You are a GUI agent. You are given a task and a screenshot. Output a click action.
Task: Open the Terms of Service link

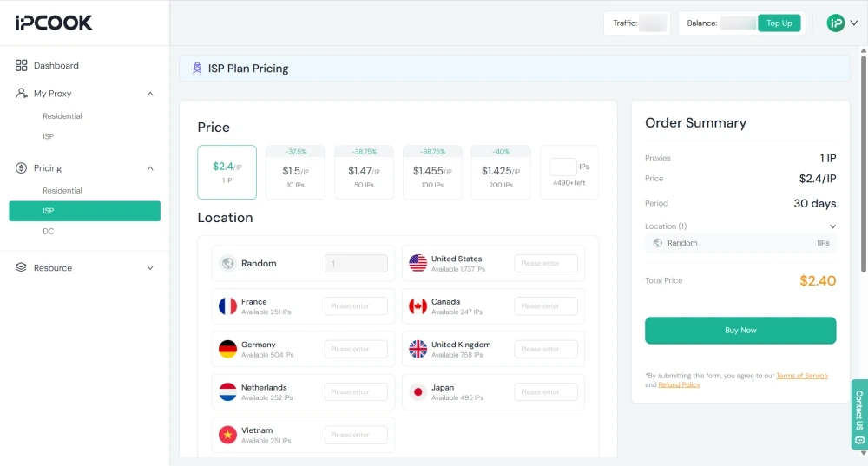click(x=801, y=376)
